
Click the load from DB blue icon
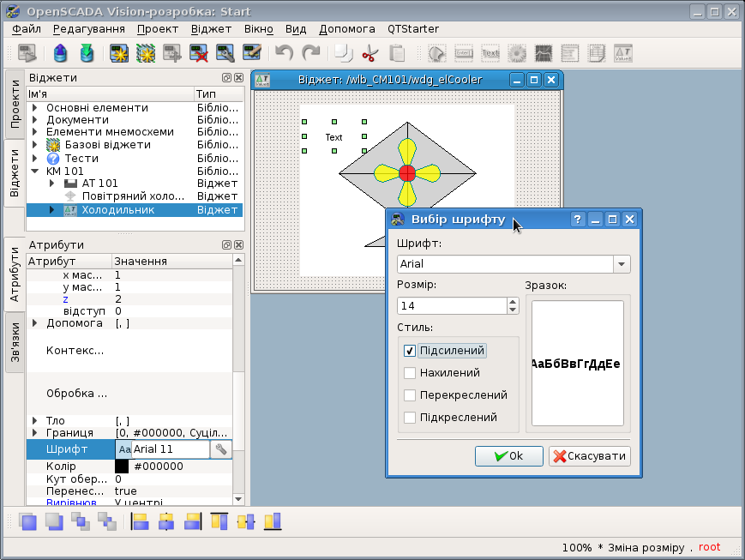[60, 53]
